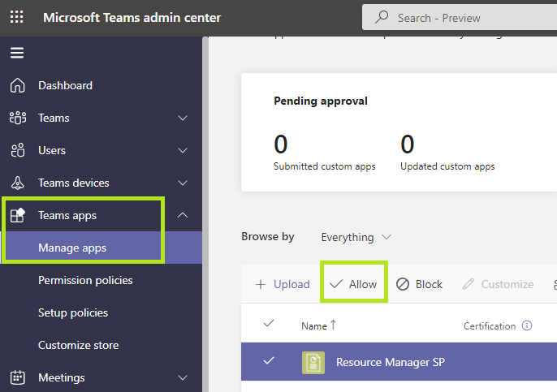
Task: Expand the Users section chevron
Action: 183,150
